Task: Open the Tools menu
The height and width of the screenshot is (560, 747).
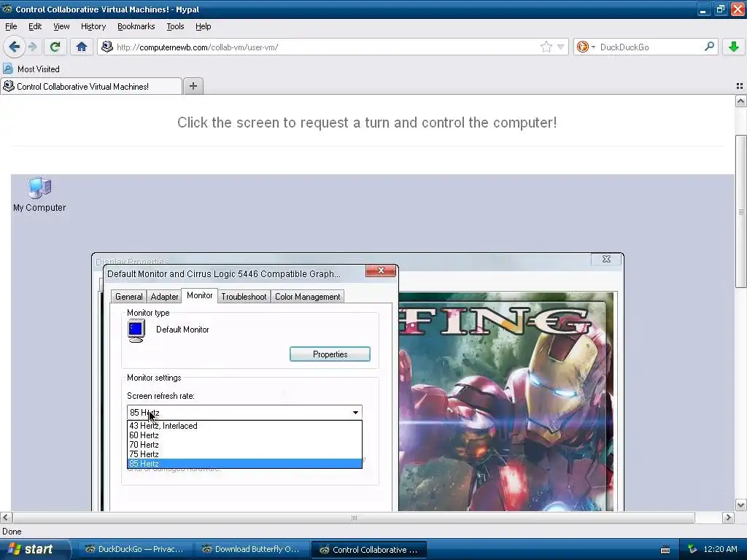Action: (x=175, y=26)
